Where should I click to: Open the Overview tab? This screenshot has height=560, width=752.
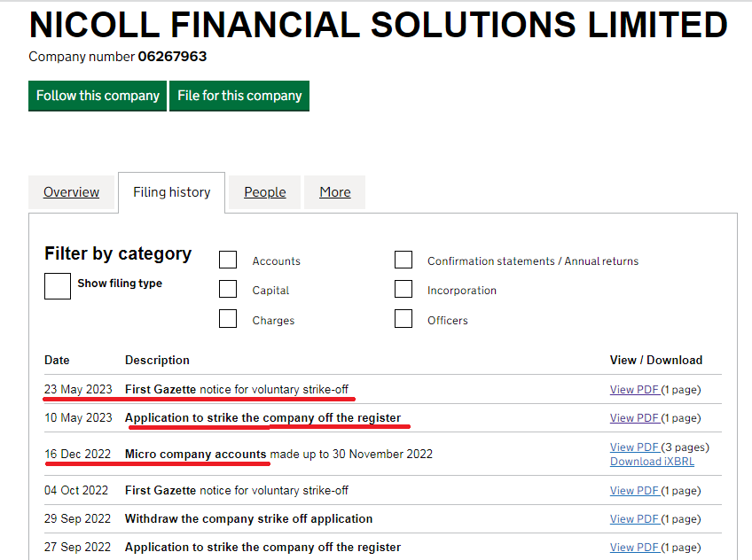tap(72, 192)
